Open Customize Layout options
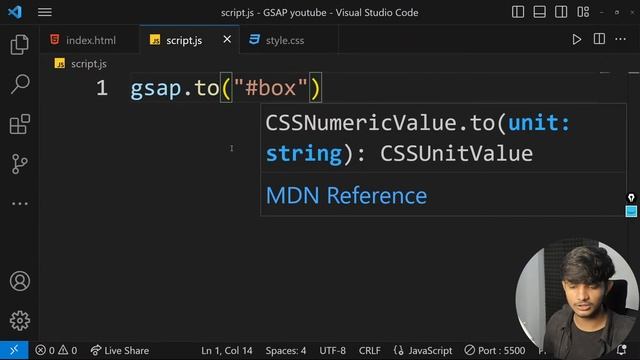640x360 pixels. (583, 12)
